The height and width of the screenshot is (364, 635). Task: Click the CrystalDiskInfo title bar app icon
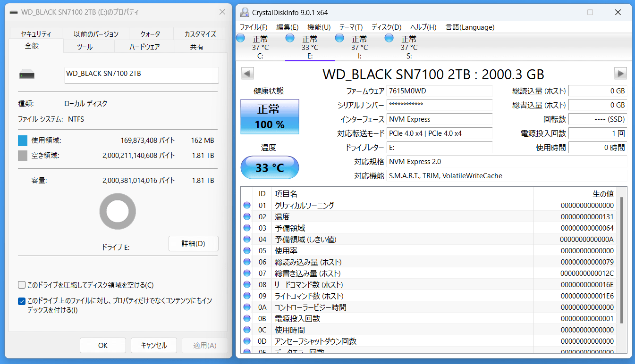[x=245, y=12]
